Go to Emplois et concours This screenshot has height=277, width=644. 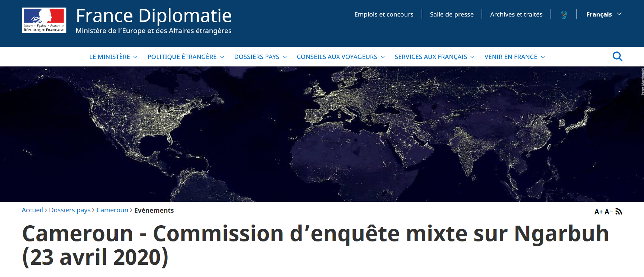coord(384,14)
